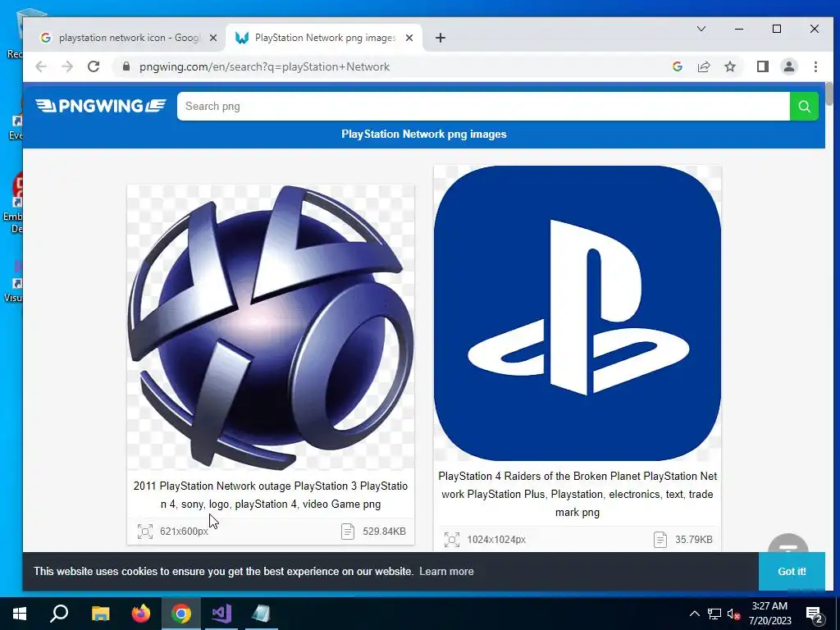Switch to PlayStation Network png images tab
The width and height of the screenshot is (840, 630).
click(x=325, y=38)
